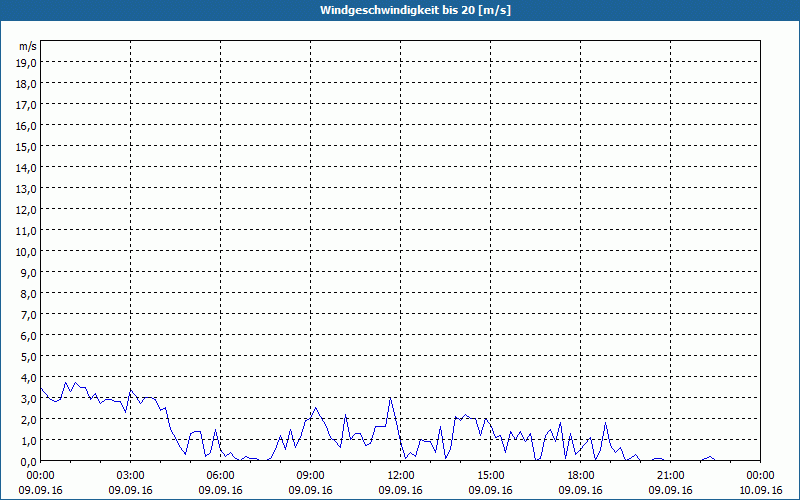
Task: Click the y-axis value "14,0"
Action: pyautogui.click(x=27, y=168)
